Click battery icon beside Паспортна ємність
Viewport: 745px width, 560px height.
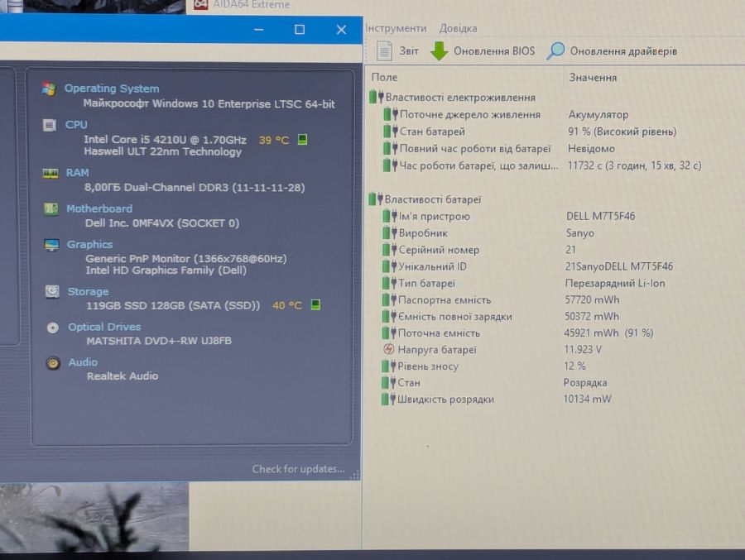(x=390, y=299)
